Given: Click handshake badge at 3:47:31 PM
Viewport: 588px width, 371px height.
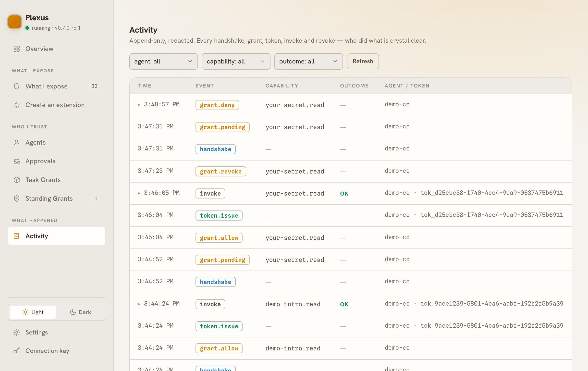Looking at the screenshot, I should coord(216,149).
